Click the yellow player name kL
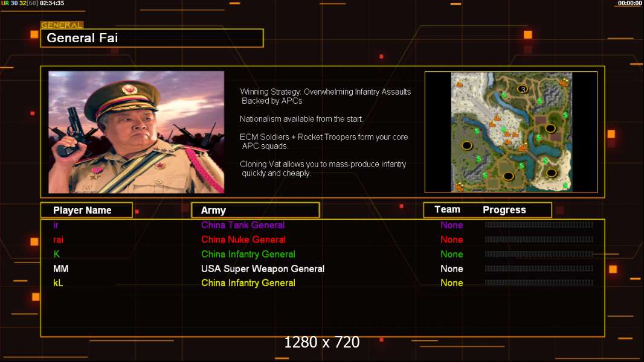644x362 pixels. coord(58,283)
